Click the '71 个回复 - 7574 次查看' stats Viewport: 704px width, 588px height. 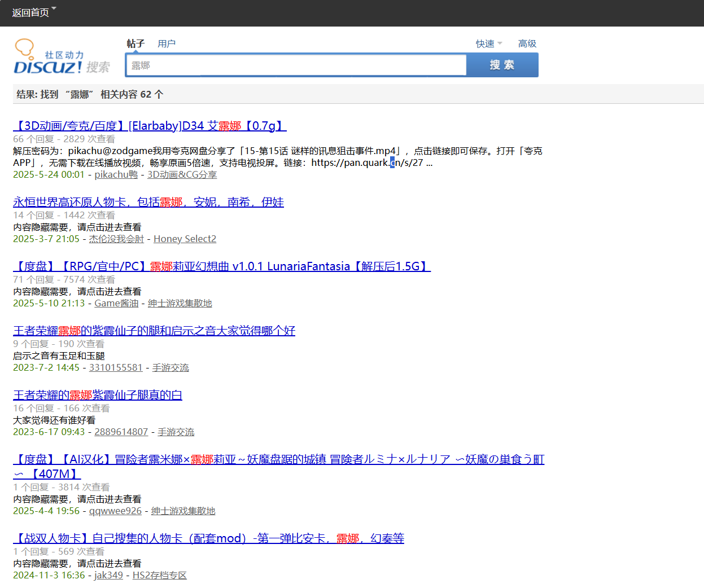(64, 280)
